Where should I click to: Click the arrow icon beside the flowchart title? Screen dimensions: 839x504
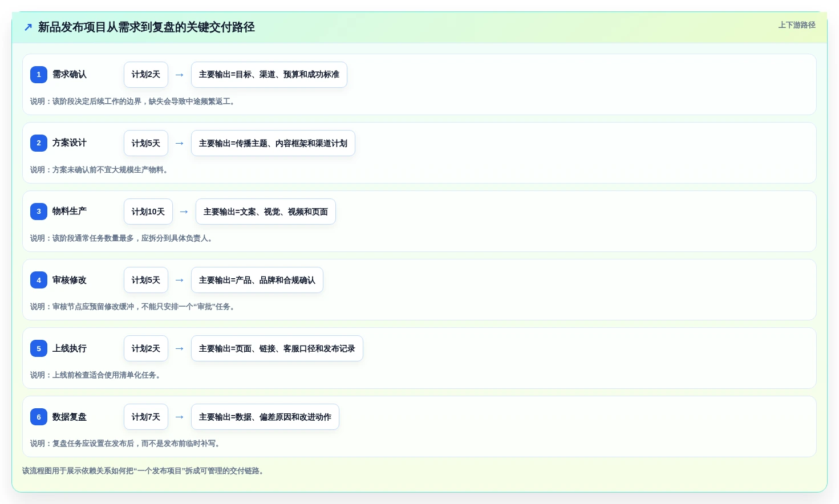(28, 27)
